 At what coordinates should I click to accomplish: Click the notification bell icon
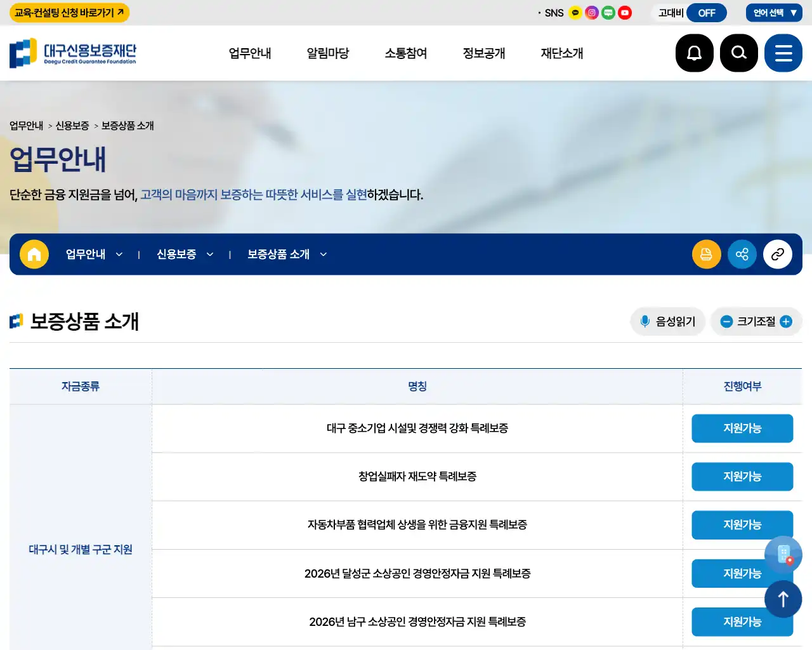coord(695,53)
